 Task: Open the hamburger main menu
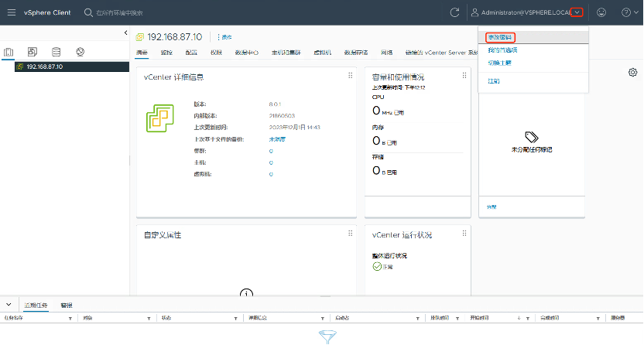(12, 12)
